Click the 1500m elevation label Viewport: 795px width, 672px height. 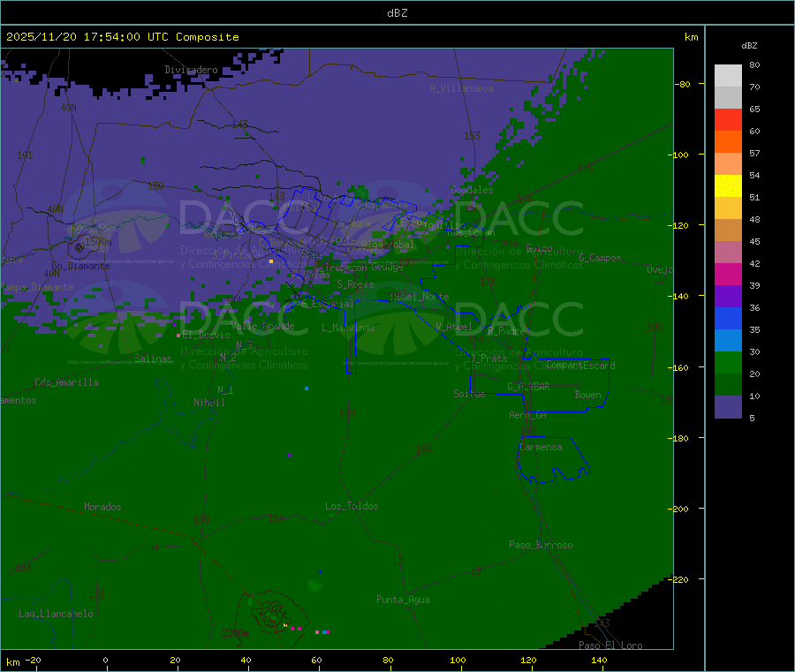[x=98, y=242]
